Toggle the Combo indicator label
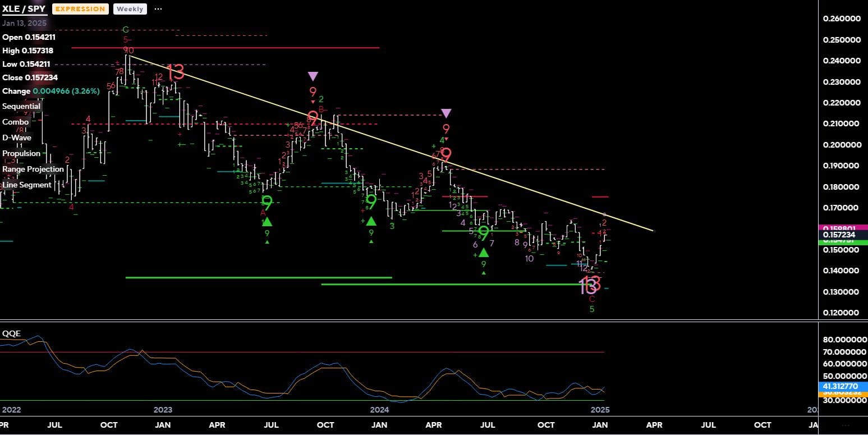 pyautogui.click(x=16, y=122)
